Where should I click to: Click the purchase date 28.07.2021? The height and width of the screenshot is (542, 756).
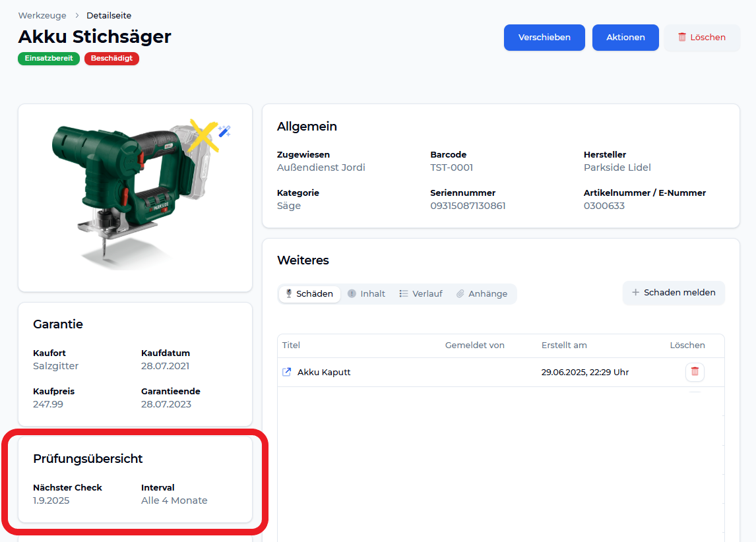[x=166, y=366]
